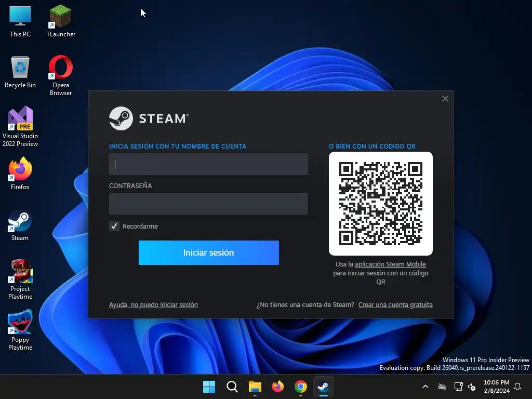Screen dimensions: 532x399
Task: Click 'Crear una cuenta gratuita' link
Action: pyautogui.click(x=395, y=304)
